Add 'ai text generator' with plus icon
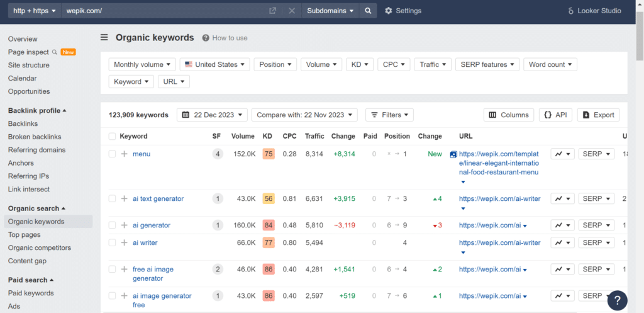The height and width of the screenshot is (313, 644). coord(125,198)
